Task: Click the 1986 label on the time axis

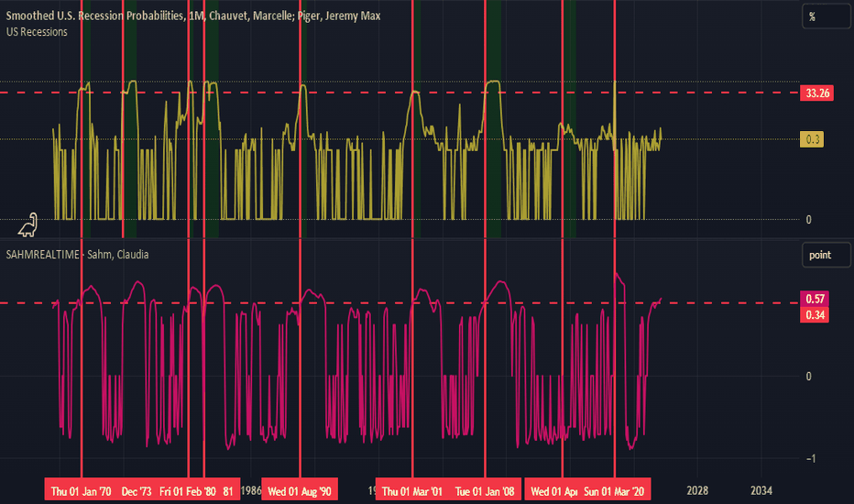Action: click(251, 491)
